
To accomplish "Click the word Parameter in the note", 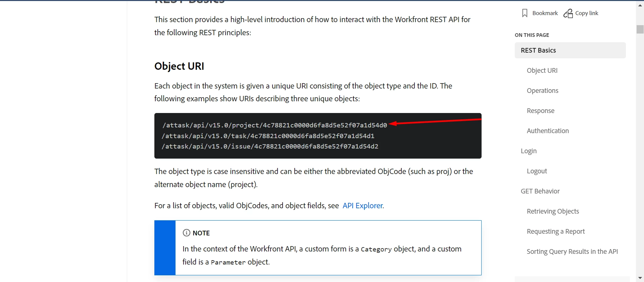I will [228, 262].
